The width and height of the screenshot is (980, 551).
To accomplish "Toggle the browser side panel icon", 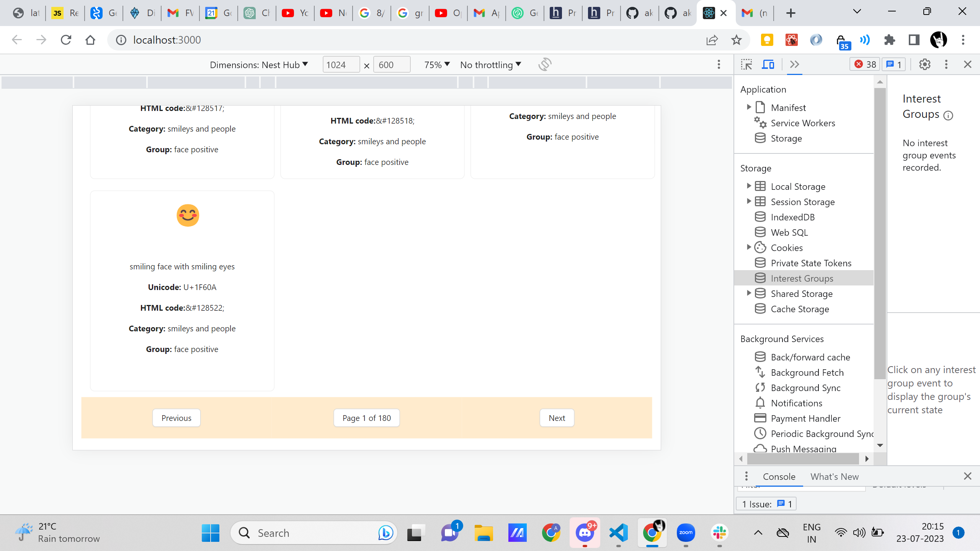I will 914,40.
